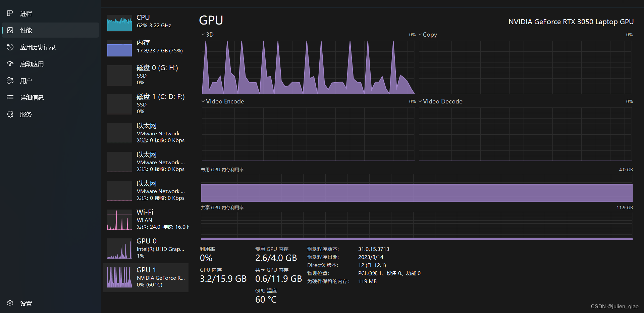Select GPU 0 Intel UHD Graphics thumbnail
Viewport: 644px width, 313px height.
tap(119, 249)
